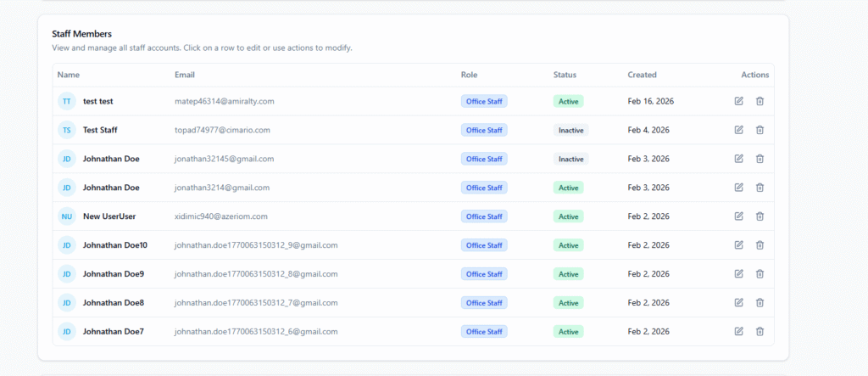Delete the New UserUser account
Screen dimensions: 868x376
(759, 216)
